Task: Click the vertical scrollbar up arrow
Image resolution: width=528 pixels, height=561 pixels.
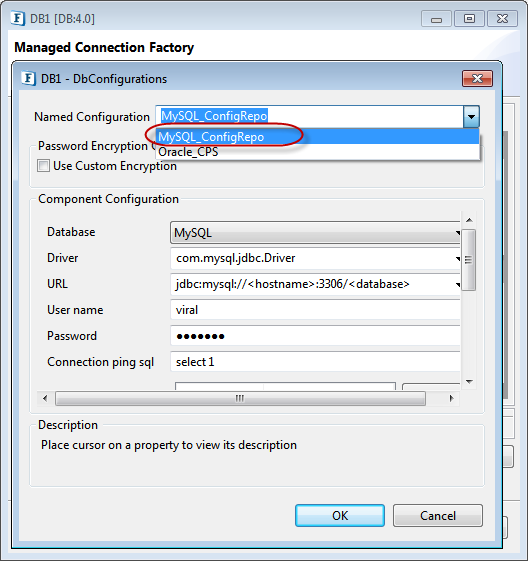Action: pyautogui.click(x=469, y=220)
